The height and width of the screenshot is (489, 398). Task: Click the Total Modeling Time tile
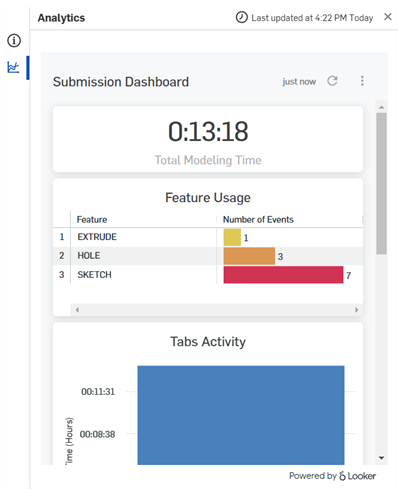pos(208,139)
